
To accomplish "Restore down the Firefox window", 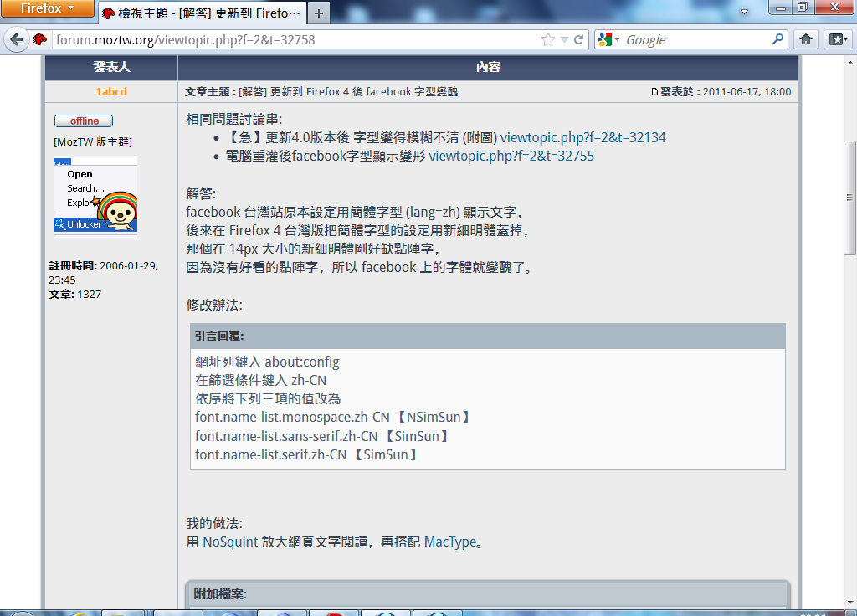I will pos(803,8).
